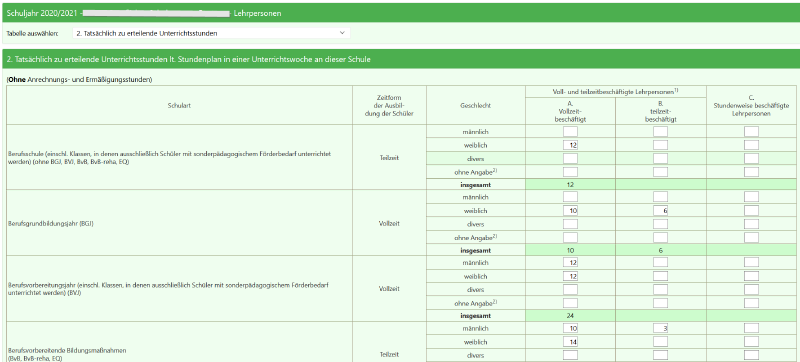Click BVJ insgesamt Vollzeit total 24
Screen dimensions: 800x362
(570, 315)
